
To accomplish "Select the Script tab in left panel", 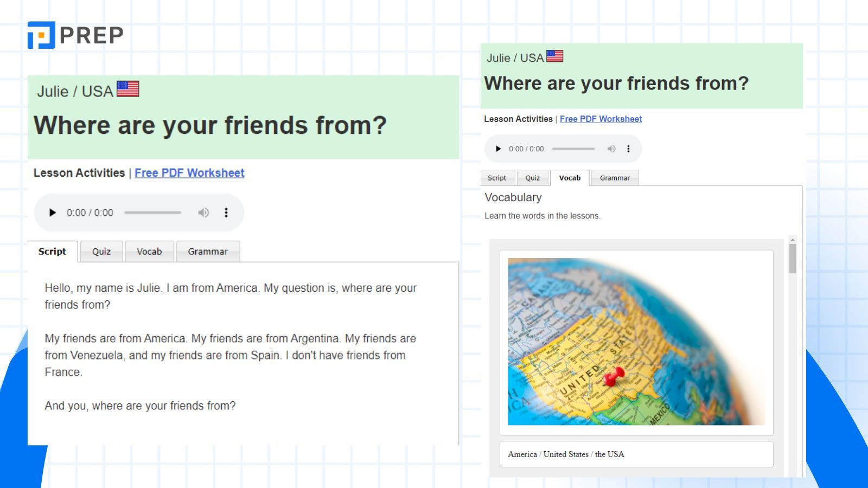I will [x=52, y=252].
